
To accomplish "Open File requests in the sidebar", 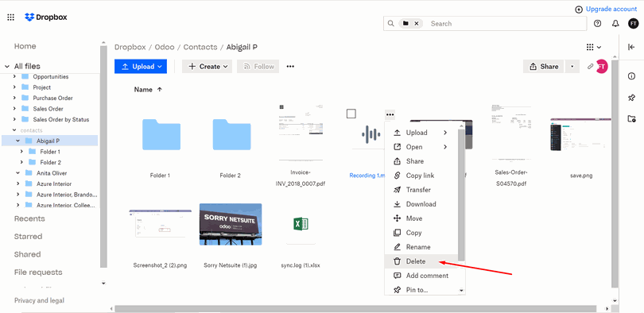I will click(x=38, y=272).
